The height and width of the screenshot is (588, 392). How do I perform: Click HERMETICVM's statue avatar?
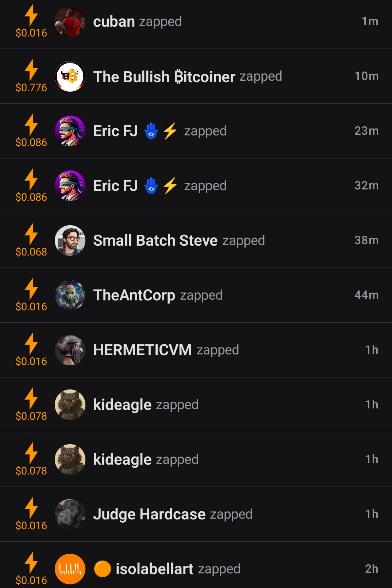point(70,350)
